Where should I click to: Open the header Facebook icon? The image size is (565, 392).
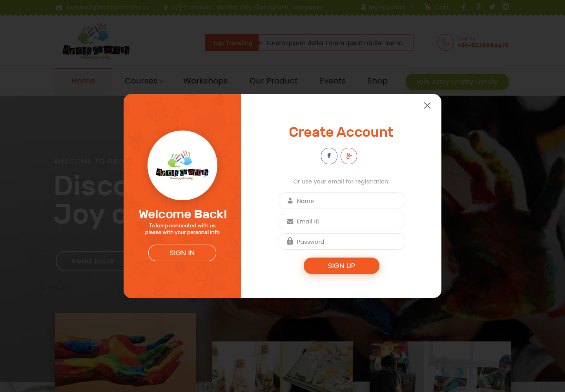[x=464, y=7]
